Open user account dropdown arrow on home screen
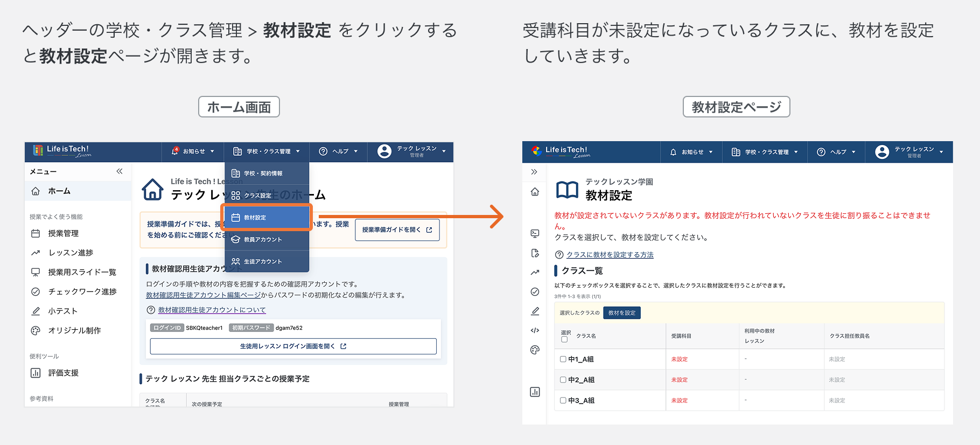Viewport: 980px width, 445px height. click(x=444, y=151)
